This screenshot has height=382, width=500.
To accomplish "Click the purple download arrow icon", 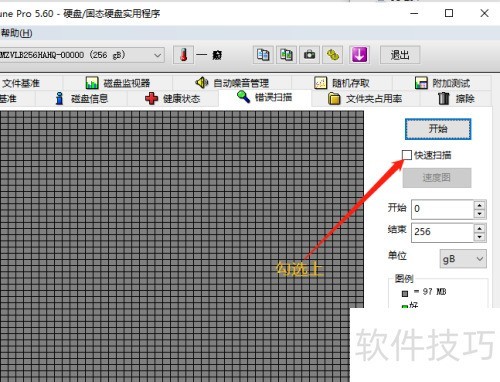I will click(359, 55).
